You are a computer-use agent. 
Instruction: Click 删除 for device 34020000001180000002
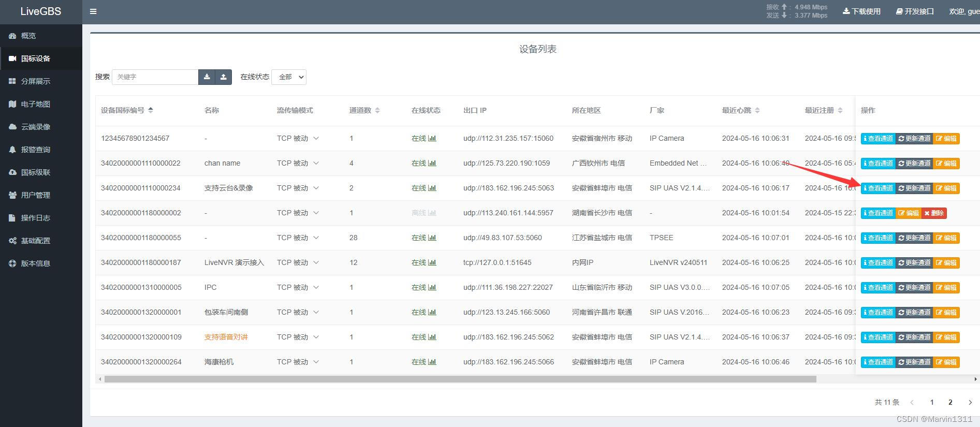pyautogui.click(x=934, y=213)
